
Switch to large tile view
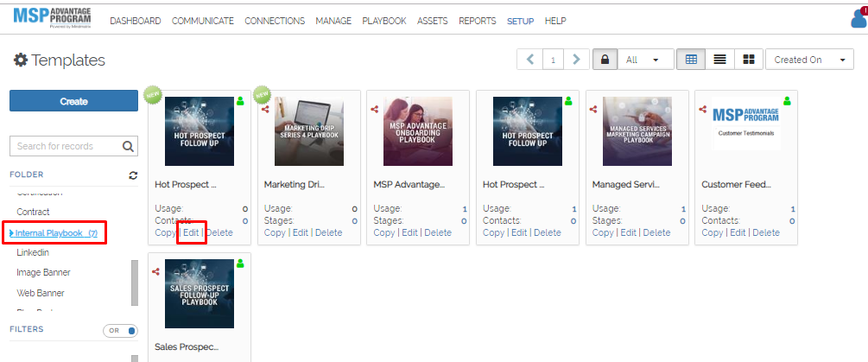(748, 60)
